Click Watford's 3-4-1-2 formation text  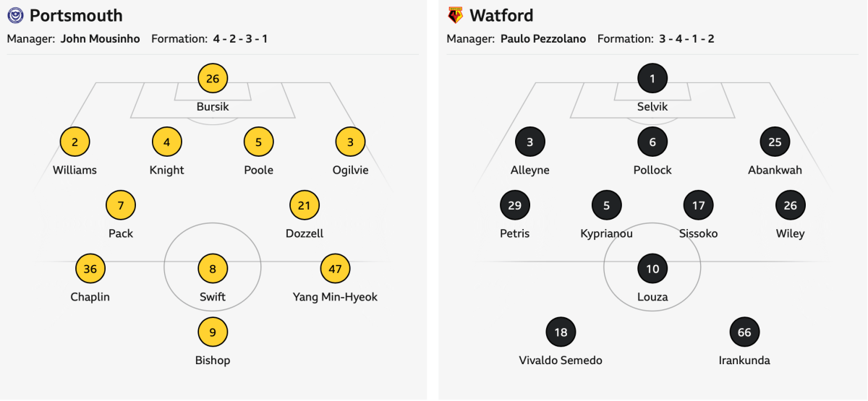tap(686, 39)
